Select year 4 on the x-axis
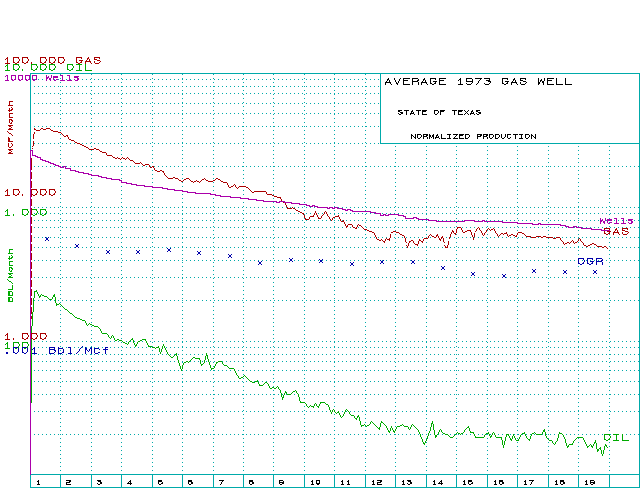This screenshot has width=640, height=491. 129,482
